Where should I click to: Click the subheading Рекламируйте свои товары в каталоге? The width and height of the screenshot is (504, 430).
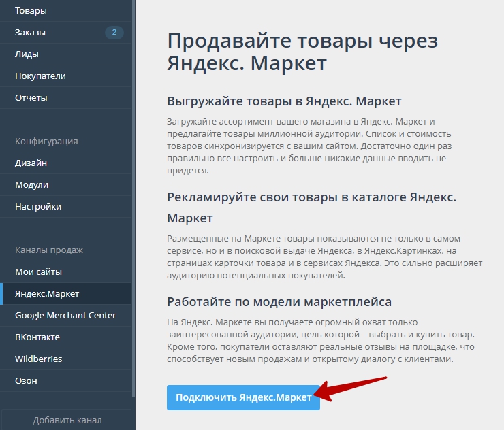312,208
